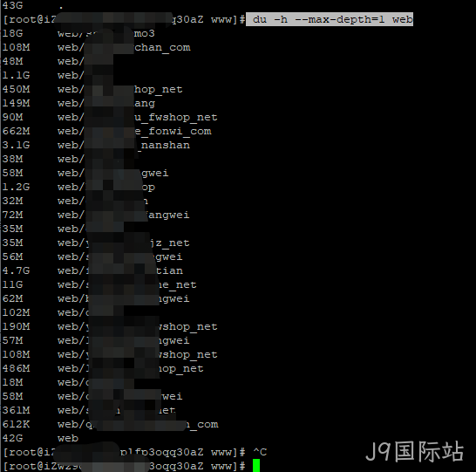Click the 1.2G size value
Viewport: 476px width, 472px height.
click(16, 187)
